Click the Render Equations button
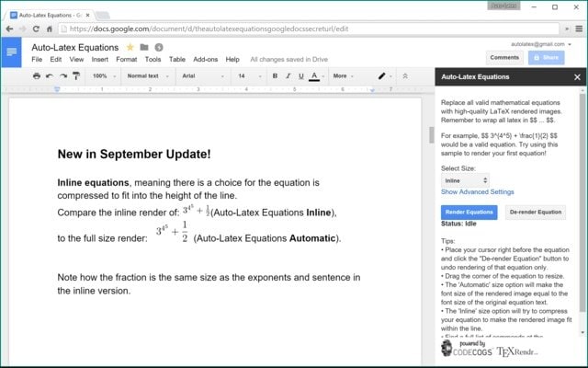This screenshot has width=588, height=368. pyautogui.click(x=469, y=213)
